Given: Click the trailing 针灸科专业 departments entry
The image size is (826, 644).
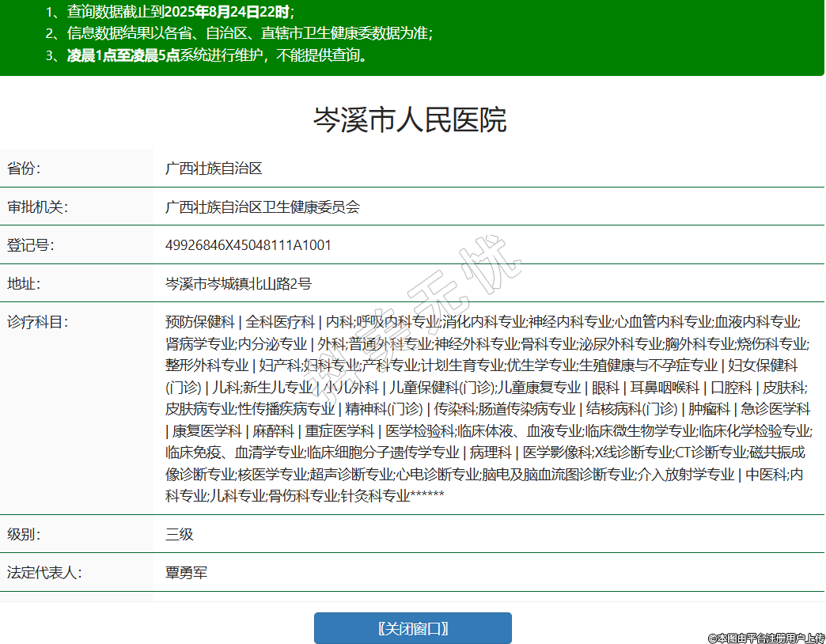Looking at the screenshot, I should [374, 496].
